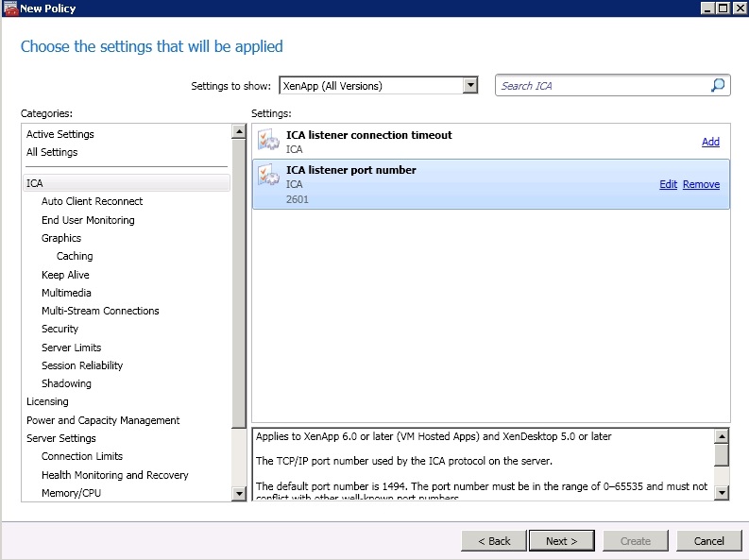Select the ICA category
This screenshot has height=560, width=749.
point(127,183)
